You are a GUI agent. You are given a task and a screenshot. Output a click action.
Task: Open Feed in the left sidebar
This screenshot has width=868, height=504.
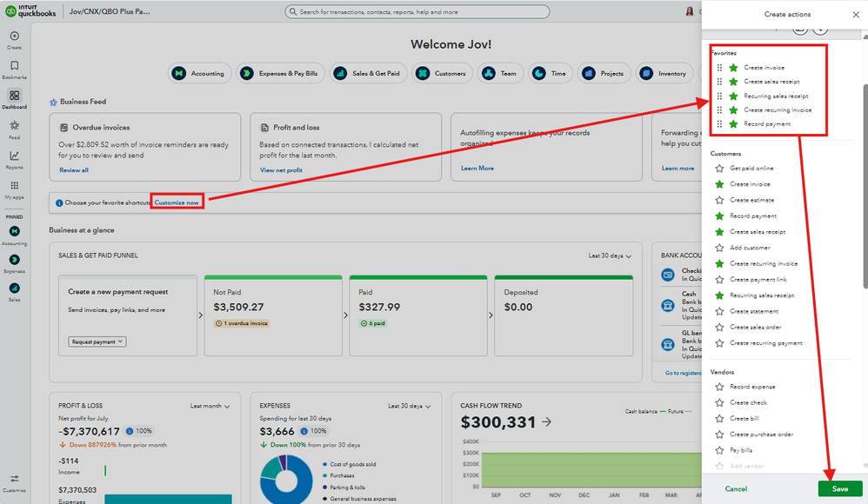click(x=15, y=129)
